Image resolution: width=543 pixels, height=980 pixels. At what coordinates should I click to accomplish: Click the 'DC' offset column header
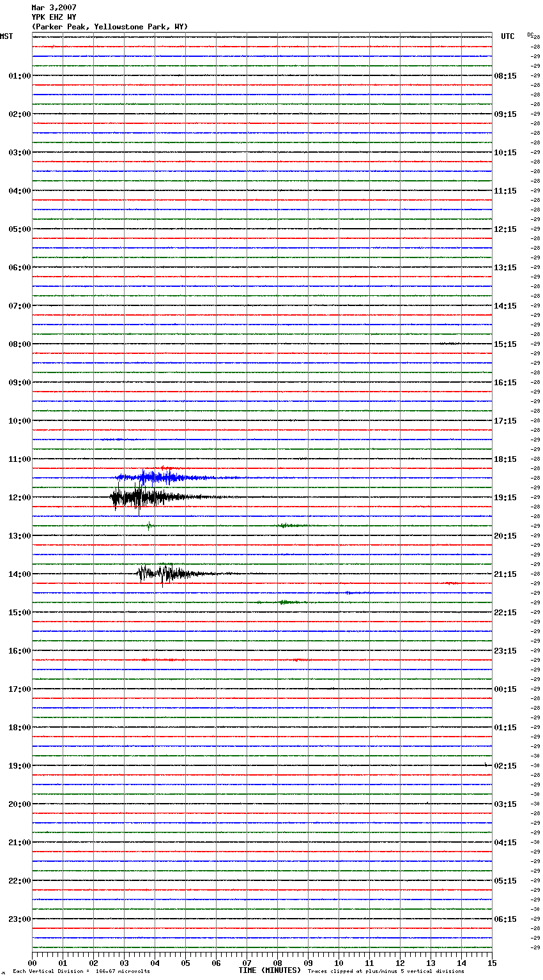click(530, 34)
